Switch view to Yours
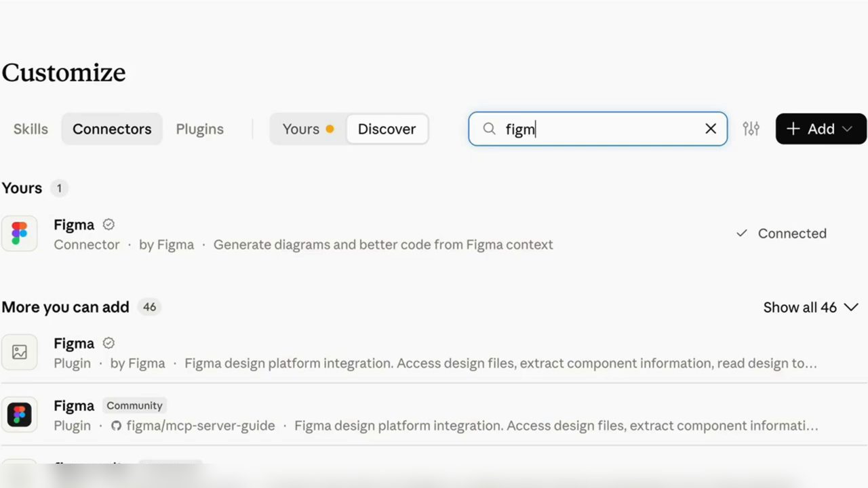Image resolution: width=868 pixels, height=488 pixels. point(308,129)
